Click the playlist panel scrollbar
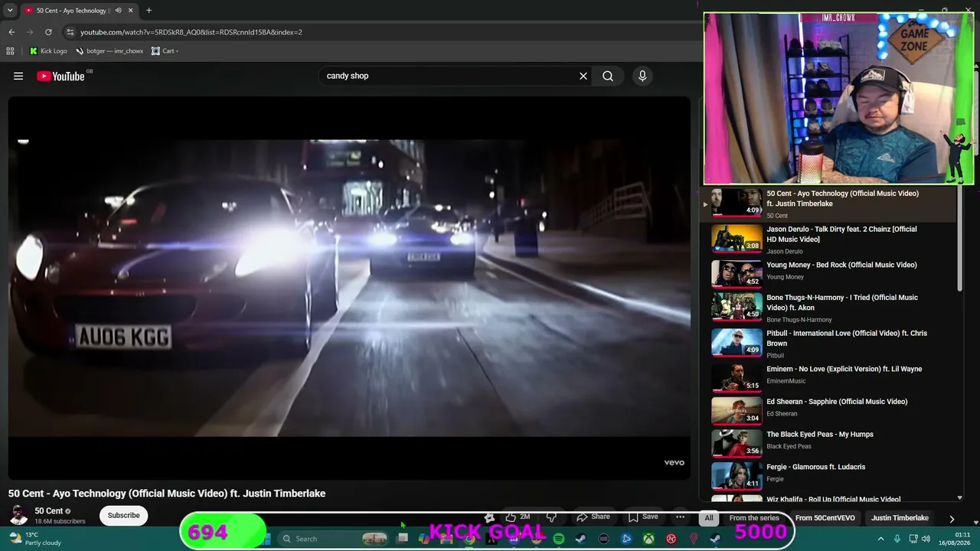The image size is (980, 551). pyautogui.click(x=959, y=240)
